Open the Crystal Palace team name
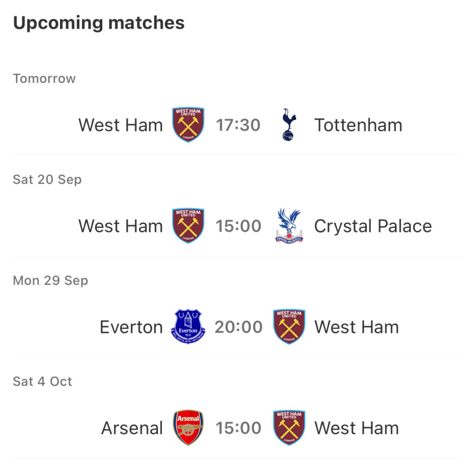The height and width of the screenshot is (470, 476). 373,226
